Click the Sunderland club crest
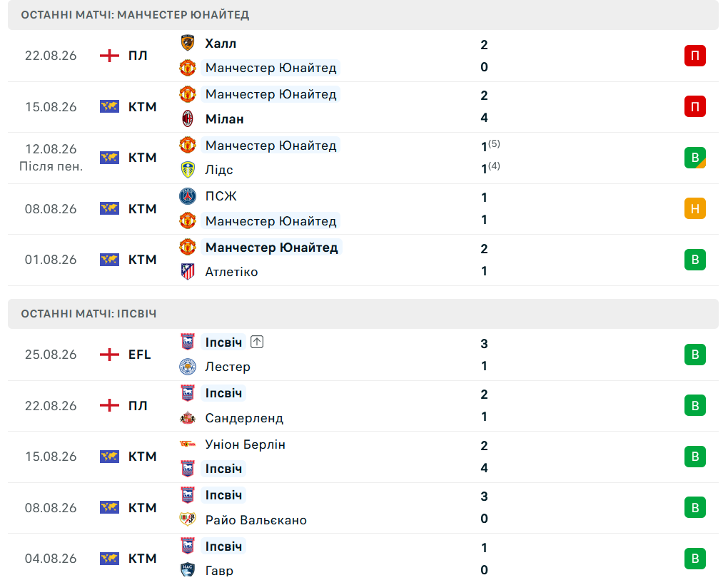The width and height of the screenshot is (728, 585). pos(188,418)
